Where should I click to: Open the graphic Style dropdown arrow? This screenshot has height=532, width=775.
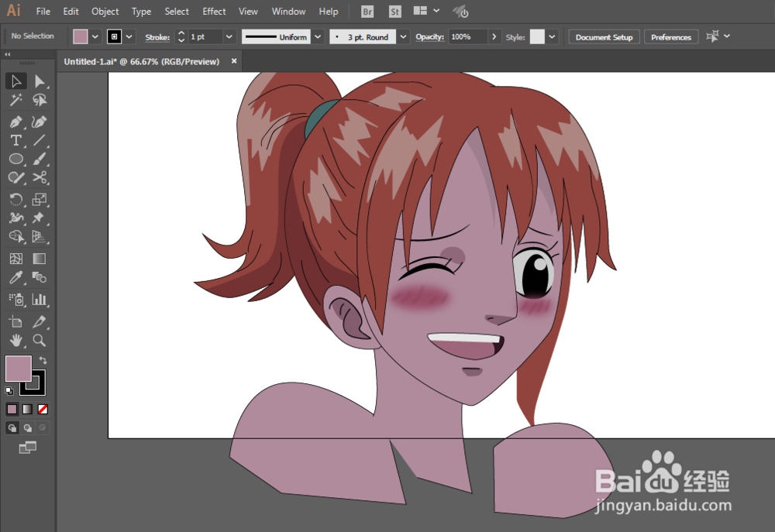click(x=552, y=36)
